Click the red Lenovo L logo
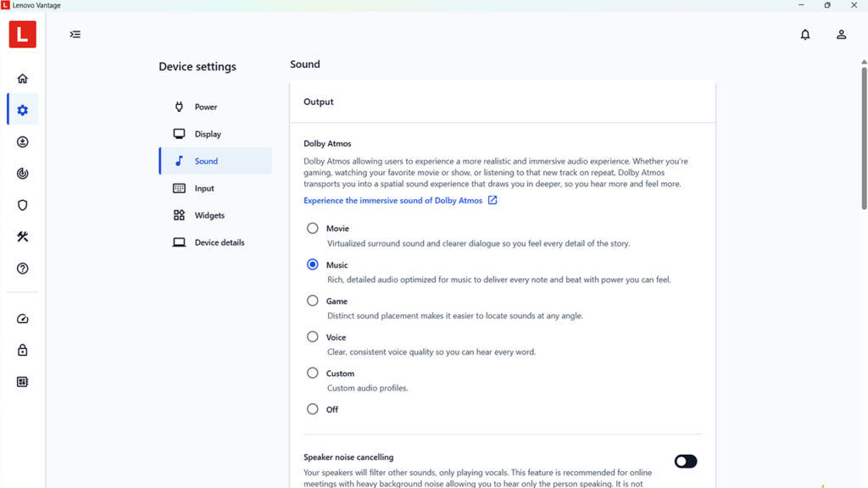This screenshot has width=868, height=488. click(23, 34)
